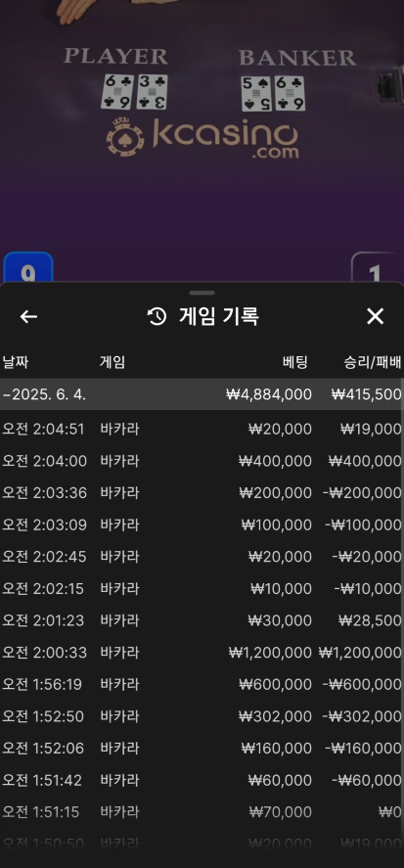The width and height of the screenshot is (404, 868).
Task: Go back using the left arrow icon
Action: [28, 317]
